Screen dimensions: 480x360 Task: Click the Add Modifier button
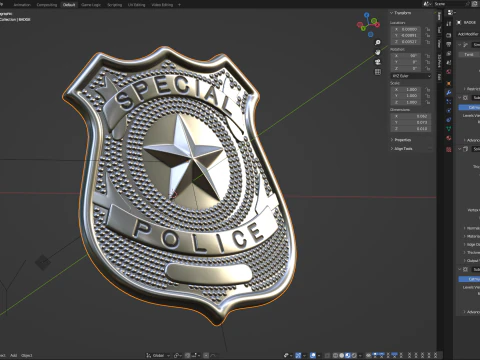point(468,34)
